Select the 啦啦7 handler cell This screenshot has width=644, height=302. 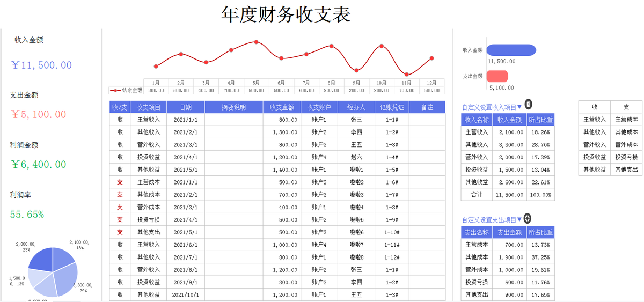pyautogui.click(x=356, y=245)
